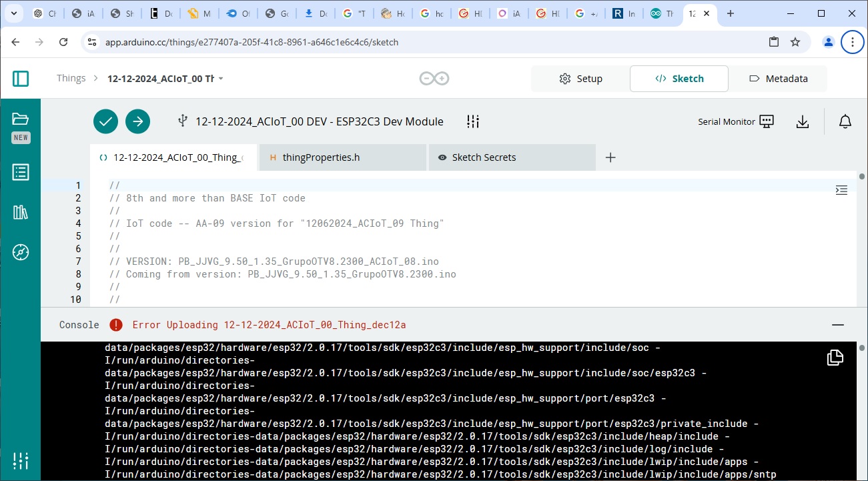Collapse the sidebar using the panel icon

coord(21,78)
